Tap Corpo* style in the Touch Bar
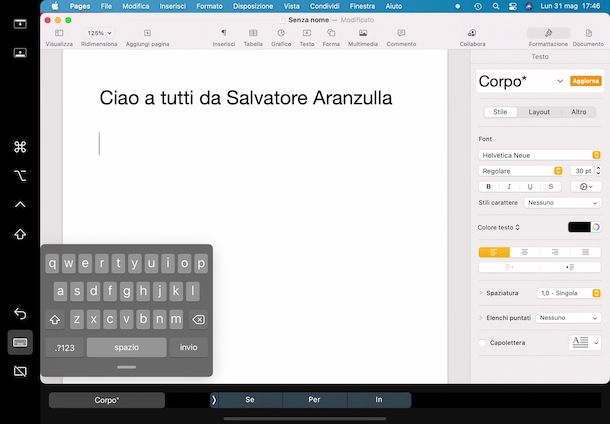The image size is (610, 424). (x=107, y=400)
